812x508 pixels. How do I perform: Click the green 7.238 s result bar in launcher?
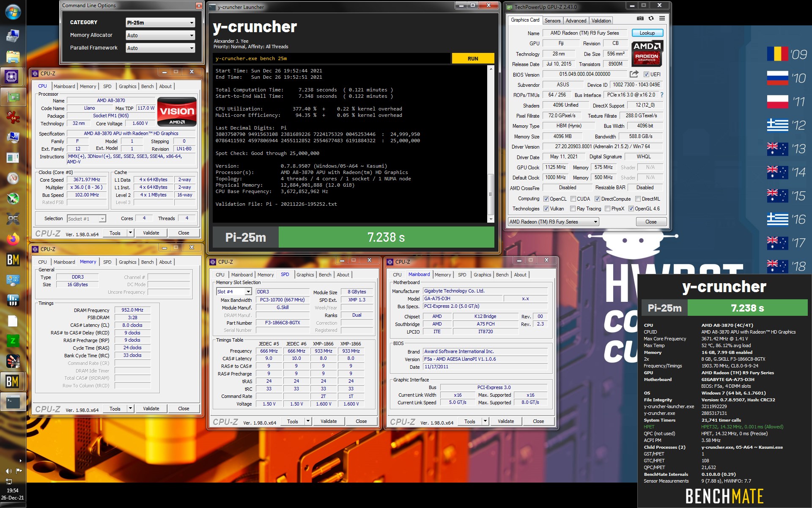(386, 237)
